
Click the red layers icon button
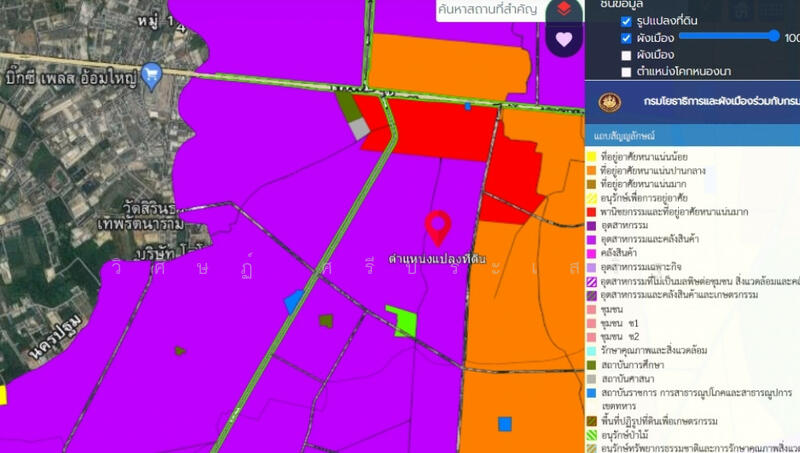click(565, 9)
